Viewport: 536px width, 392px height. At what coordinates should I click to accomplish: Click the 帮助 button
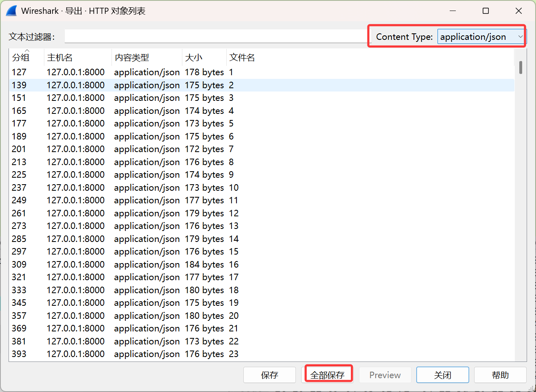(500, 375)
